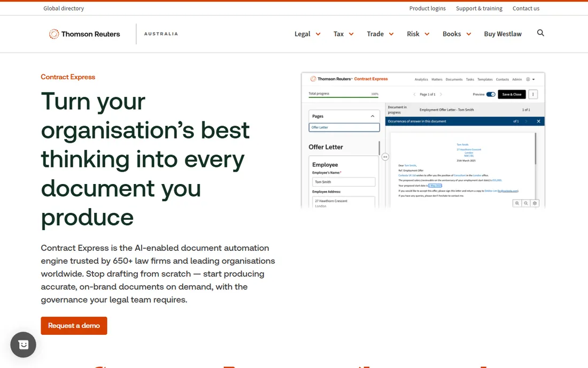Click 'Employment Offer Letter - Tom Smith' title
This screenshot has width=588, height=368.
pyautogui.click(x=447, y=110)
